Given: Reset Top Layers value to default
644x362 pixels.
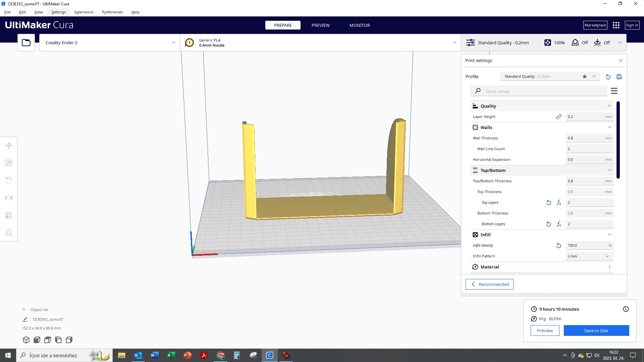Looking at the screenshot, I should (549, 202).
